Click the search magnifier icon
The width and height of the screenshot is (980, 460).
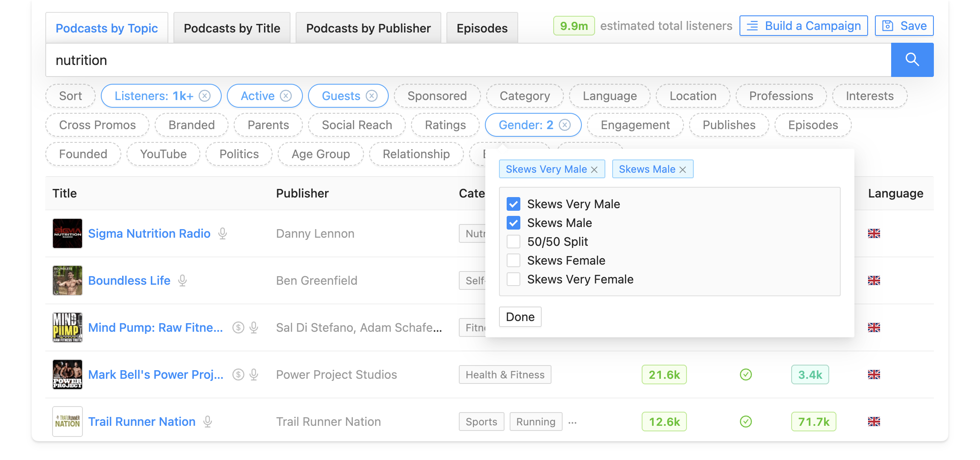[x=913, y=60]
